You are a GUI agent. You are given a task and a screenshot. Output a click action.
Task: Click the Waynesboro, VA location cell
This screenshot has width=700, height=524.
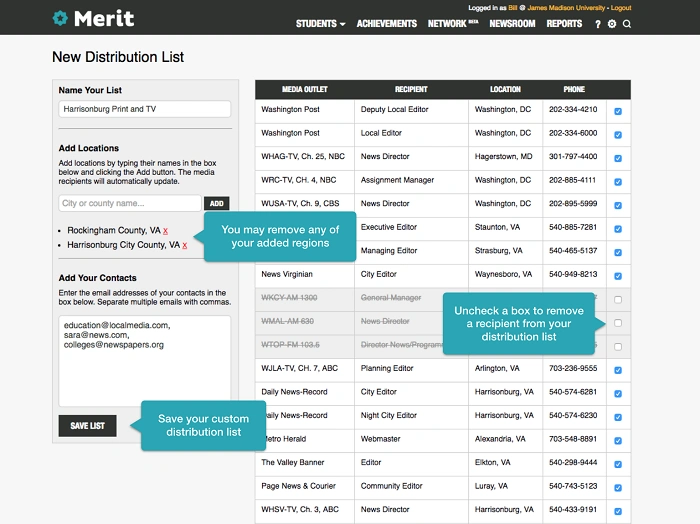point(504,274)
